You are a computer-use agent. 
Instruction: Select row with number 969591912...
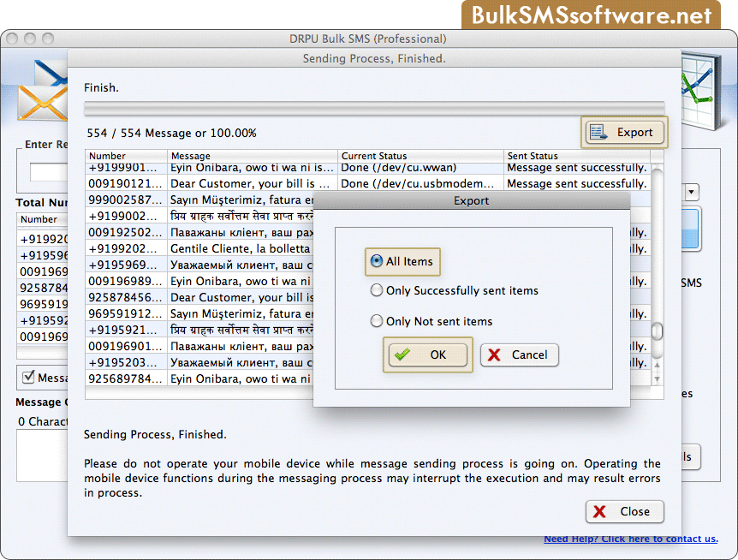199,313
